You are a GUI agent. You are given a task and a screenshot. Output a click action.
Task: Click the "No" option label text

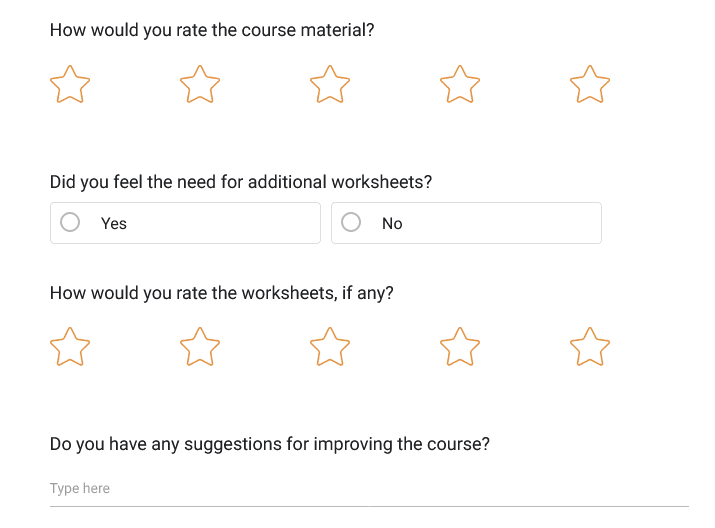pyautogui.click(x=392, y=224)
